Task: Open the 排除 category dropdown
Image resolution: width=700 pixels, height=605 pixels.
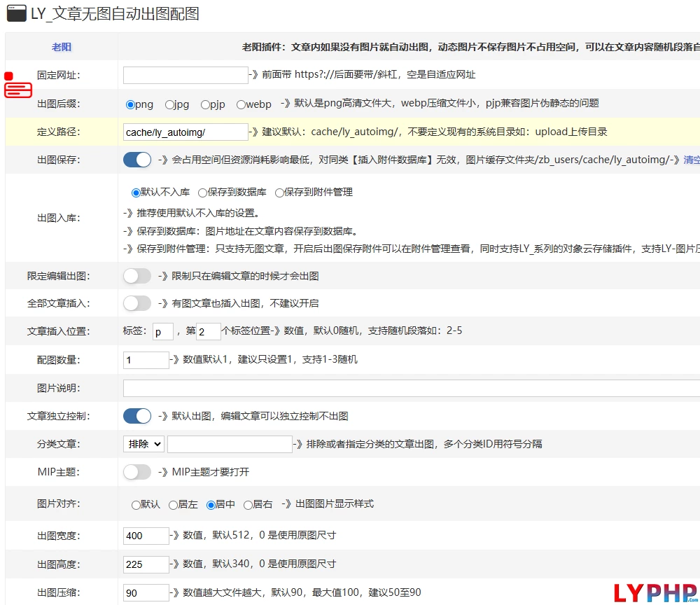Action: pos(143,444)
